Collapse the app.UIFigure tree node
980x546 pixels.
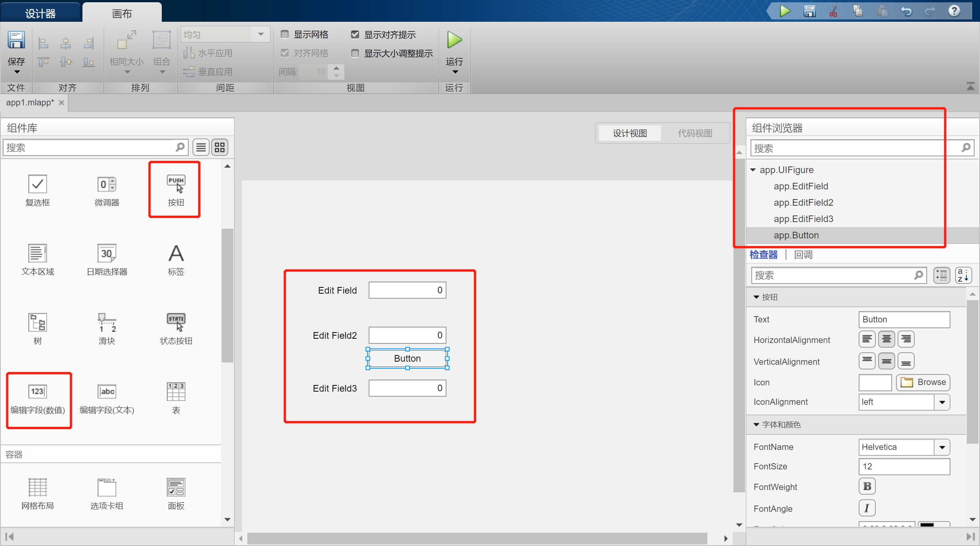coord(753,170)
